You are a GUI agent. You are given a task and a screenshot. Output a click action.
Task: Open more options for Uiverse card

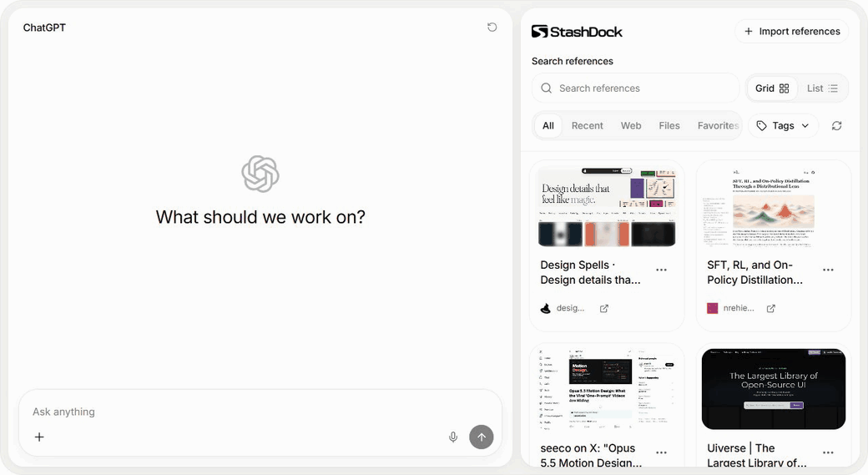click(x=828, y=452)
